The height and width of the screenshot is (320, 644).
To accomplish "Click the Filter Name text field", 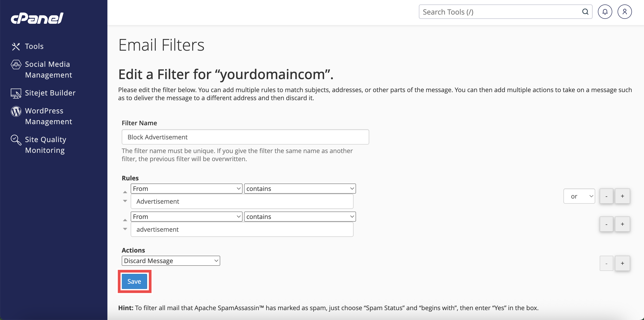I will (245, 137).
